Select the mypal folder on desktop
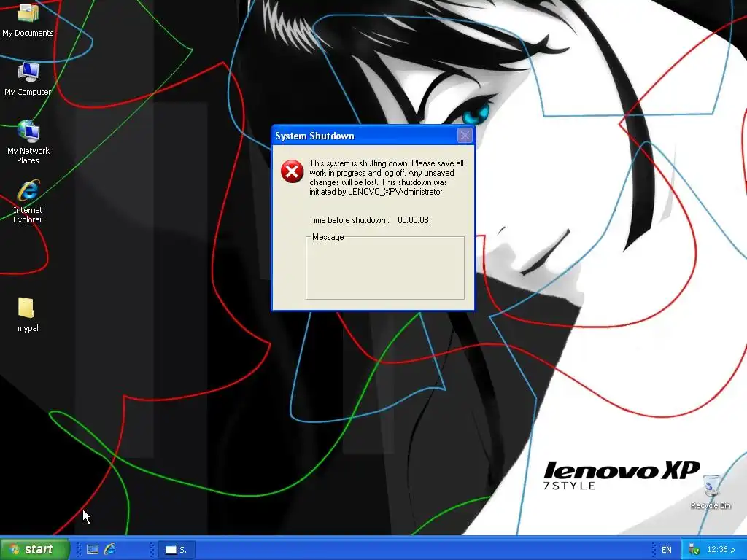747x560 pixels. [28, 314]
